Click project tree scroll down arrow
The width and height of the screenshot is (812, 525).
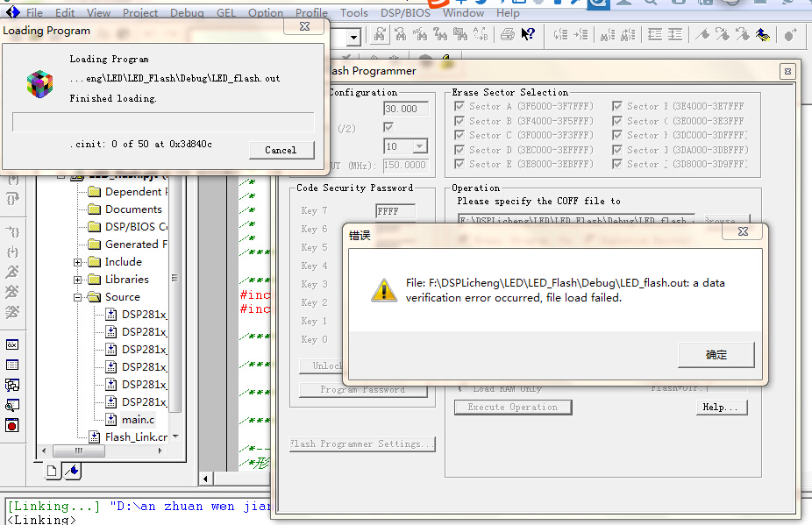[175, 436]
